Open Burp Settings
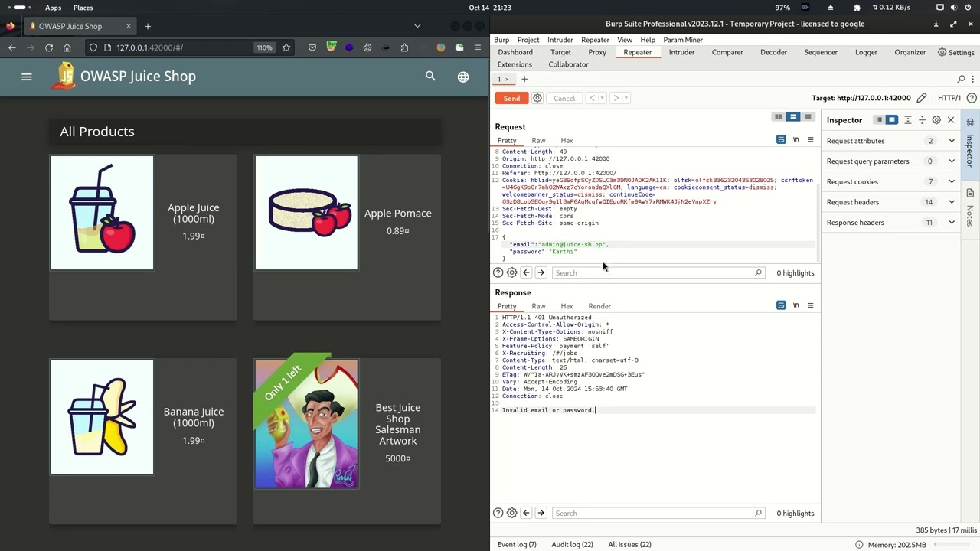This screenshot has height=551, width=980. click(x=956, y=52)
